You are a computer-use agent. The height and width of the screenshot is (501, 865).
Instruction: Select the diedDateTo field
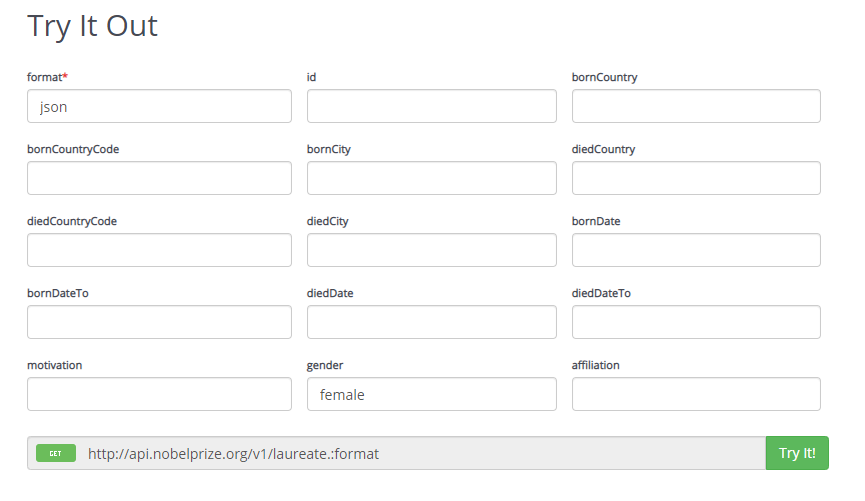coord(696,322)
